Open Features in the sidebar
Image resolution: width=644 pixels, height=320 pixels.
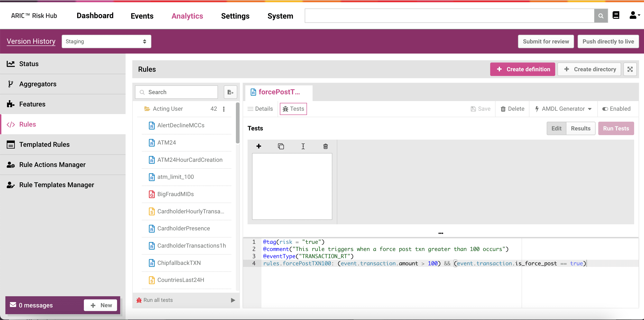point(63,104)
